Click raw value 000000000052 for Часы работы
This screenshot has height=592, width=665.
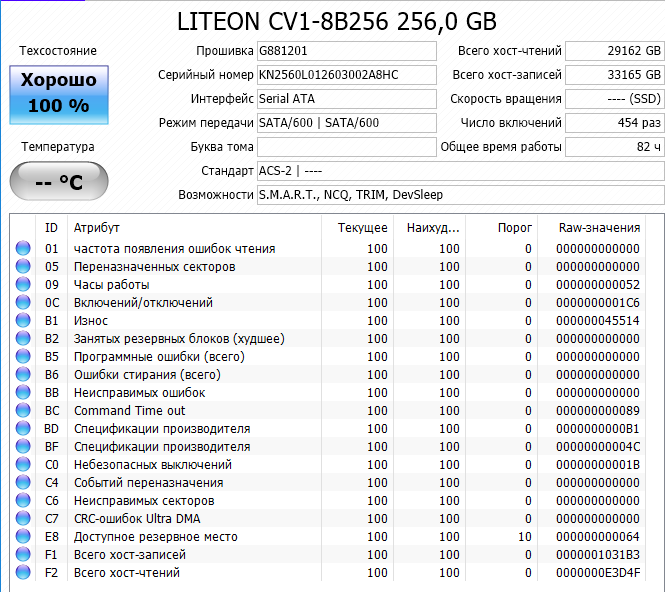click(598, 285)
